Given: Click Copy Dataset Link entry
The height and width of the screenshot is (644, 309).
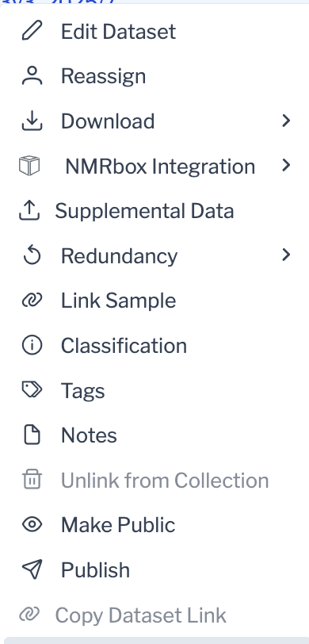Looking at the screenshot, I should 154,615.
